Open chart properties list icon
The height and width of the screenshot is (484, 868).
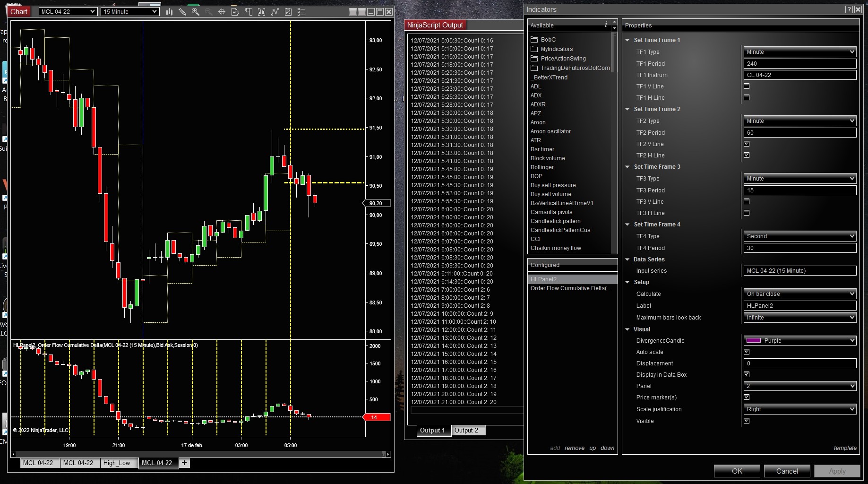[301, 12]
